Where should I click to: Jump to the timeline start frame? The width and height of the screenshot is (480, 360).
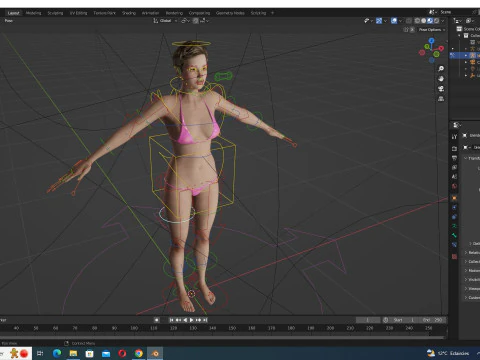click(171, 320)
